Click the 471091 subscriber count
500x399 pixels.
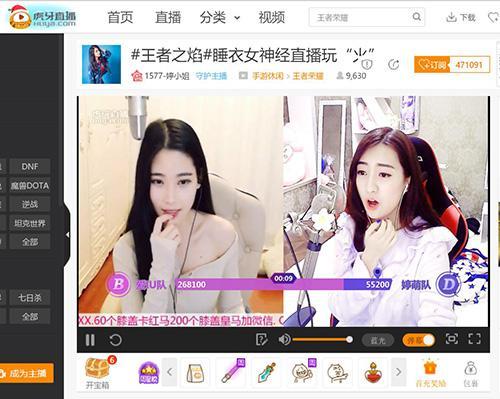469,64
